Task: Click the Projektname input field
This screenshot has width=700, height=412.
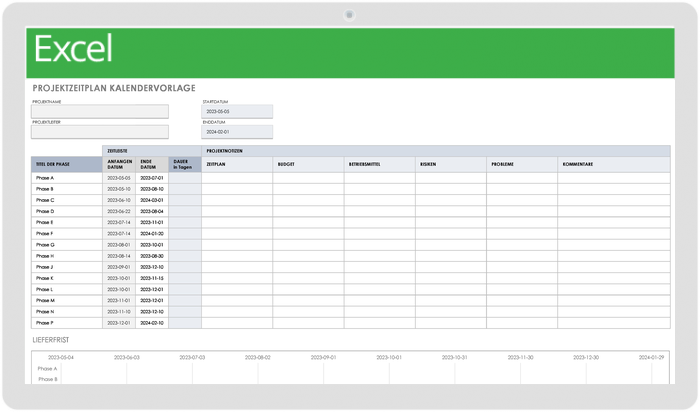Action: click(x=100, y=112)
